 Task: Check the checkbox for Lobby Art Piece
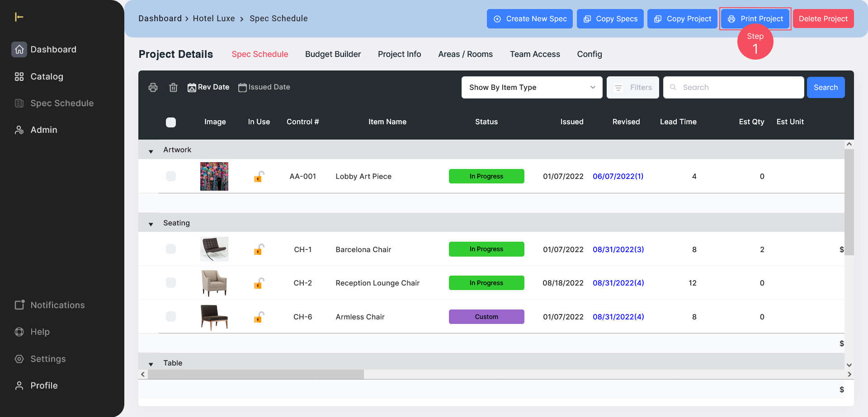(171, 176)
